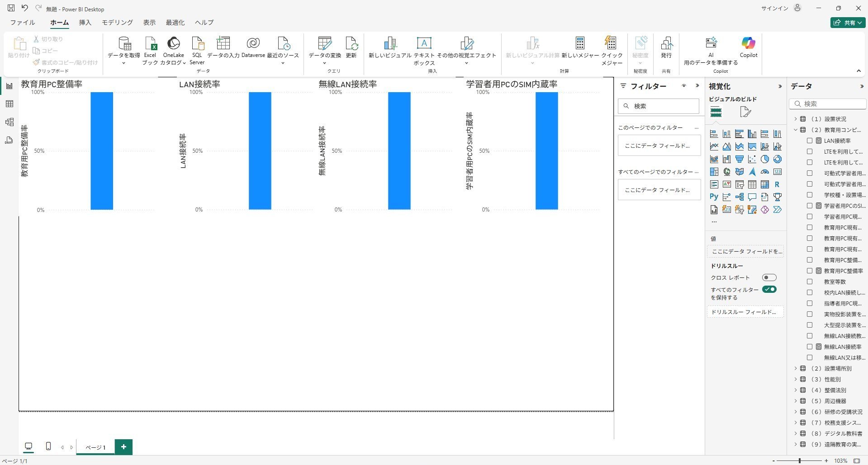This screenshot has width=868, height=465.
Task: Switch to the 表示 ribbon tab
Action: [x=149, y=23]
